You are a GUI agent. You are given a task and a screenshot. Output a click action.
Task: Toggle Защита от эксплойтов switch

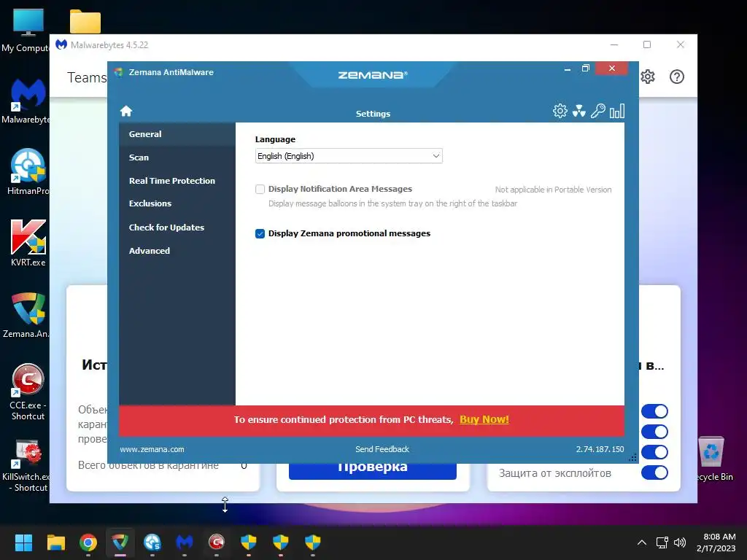[654, 472]
